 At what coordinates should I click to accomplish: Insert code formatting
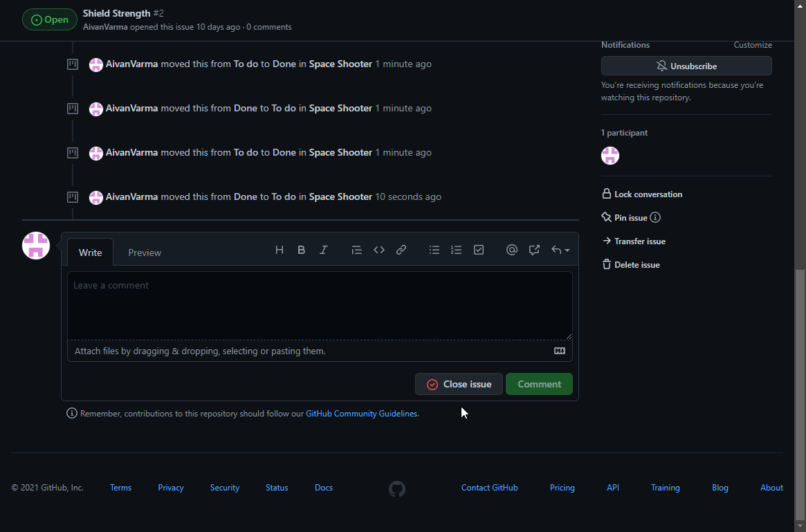379,250
